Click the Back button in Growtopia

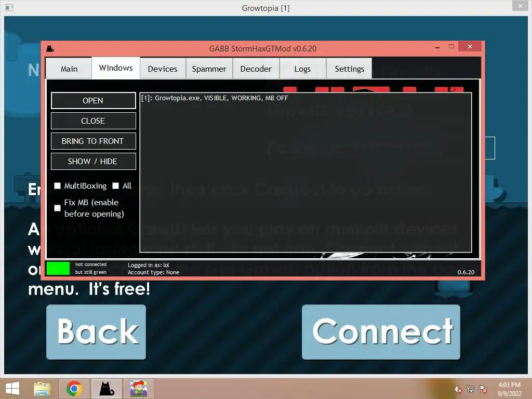(x=96, y=332)
